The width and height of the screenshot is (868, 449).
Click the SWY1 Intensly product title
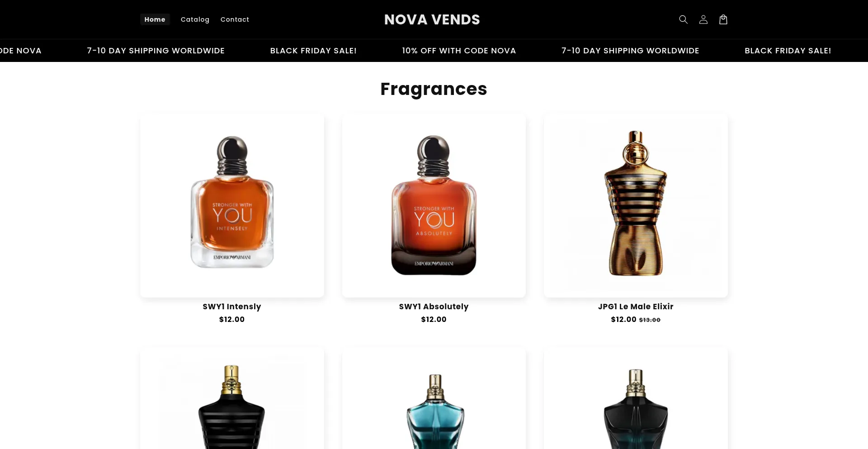pos(232,307)
